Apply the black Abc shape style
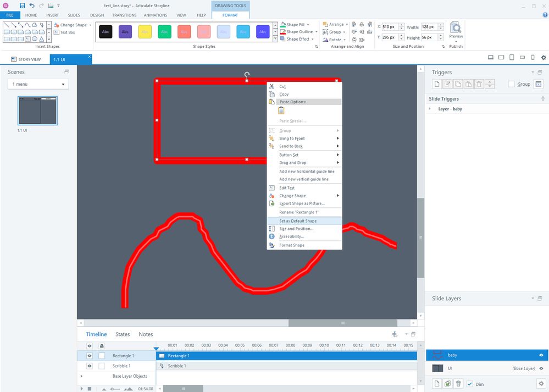549x392 pixels. click(x=106, y=31)
